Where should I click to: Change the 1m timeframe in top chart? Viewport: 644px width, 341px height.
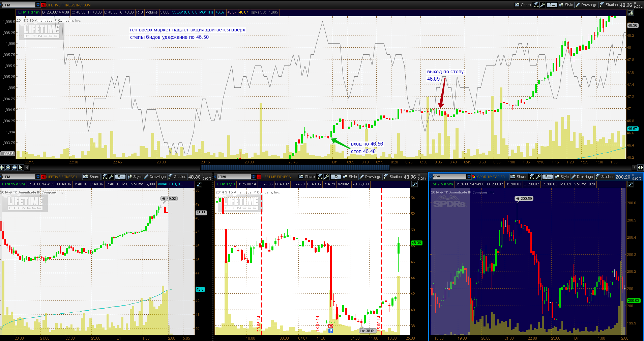(552, 5)
